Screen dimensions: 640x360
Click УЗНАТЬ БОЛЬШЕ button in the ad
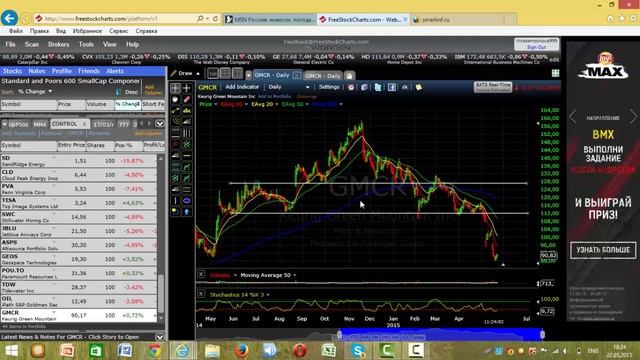coord(603,250)
